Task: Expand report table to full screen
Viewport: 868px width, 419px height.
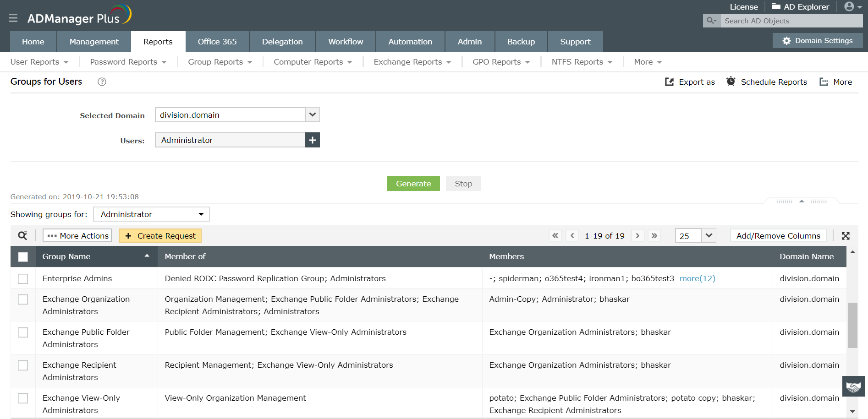Action: (846, 236)
